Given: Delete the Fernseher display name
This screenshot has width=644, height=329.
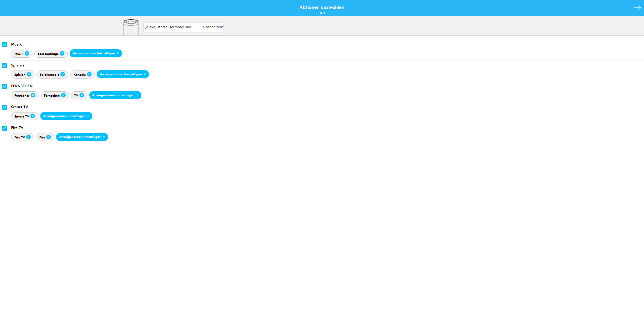Looking at the screenshot, I should tap(33, 95).
